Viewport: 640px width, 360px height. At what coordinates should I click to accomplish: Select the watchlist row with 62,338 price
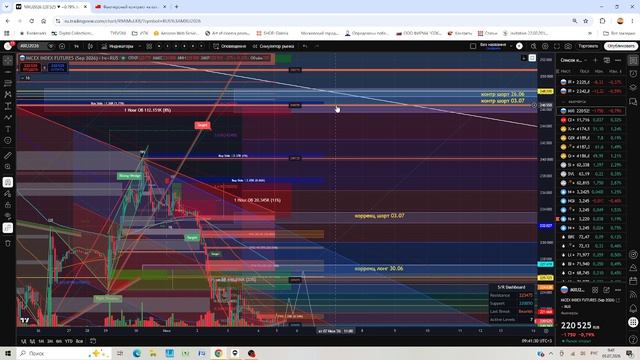coord(591,165)
